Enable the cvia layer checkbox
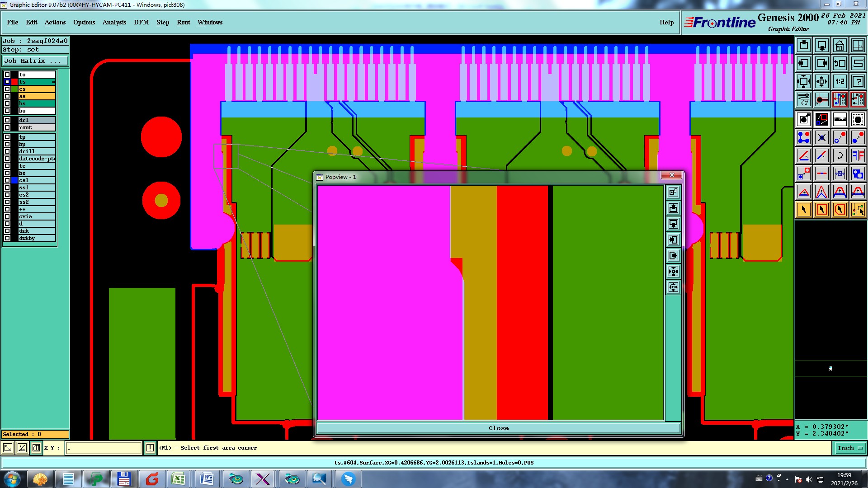 coord(7,216)
